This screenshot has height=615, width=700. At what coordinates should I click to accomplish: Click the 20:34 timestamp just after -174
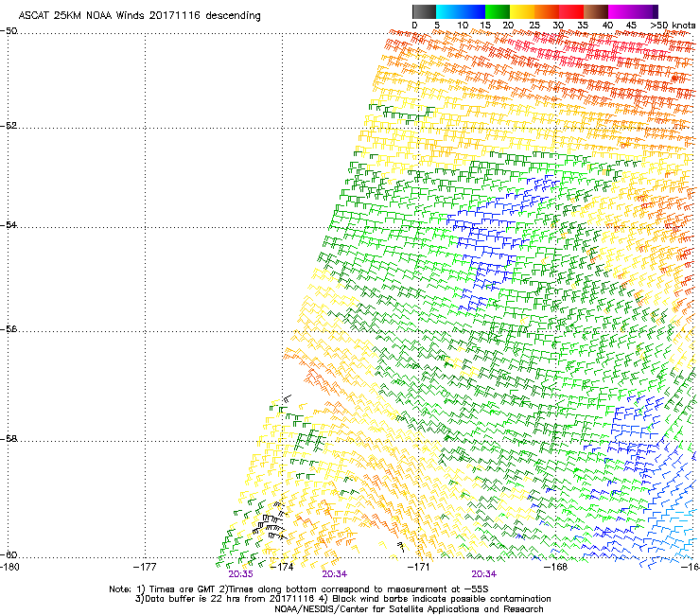tap(334, 574)
